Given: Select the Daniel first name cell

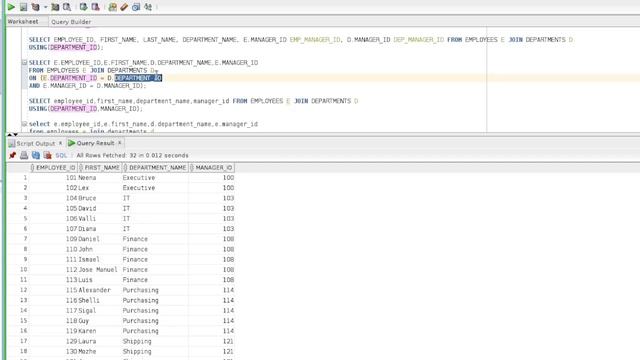Looking at the screenshot, I should click(x=100, y=239).
